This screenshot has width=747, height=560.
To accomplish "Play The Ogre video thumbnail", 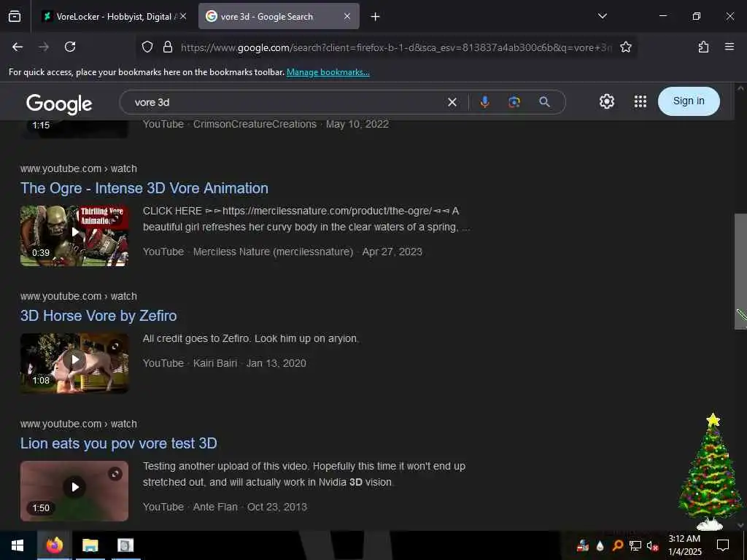I will [x=74, y=236].
